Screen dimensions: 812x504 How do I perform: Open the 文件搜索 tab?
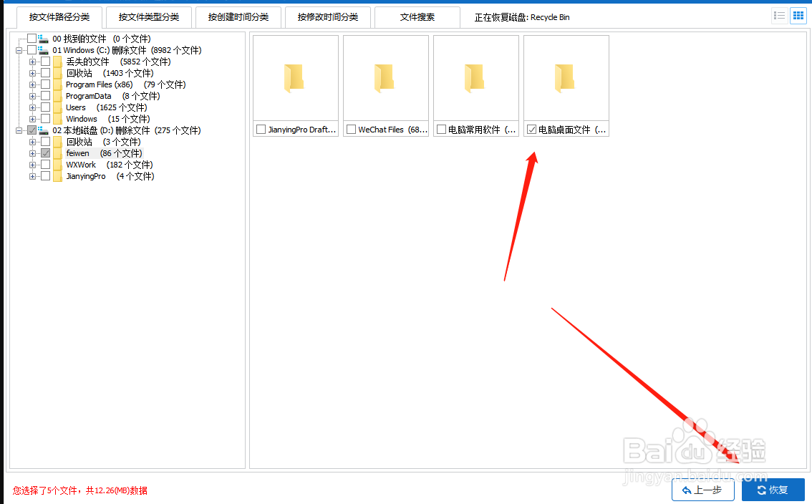coord(417,16)
